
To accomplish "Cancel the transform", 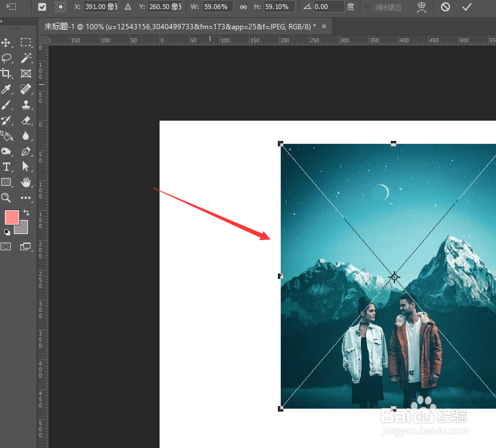I will pos(445,7).
